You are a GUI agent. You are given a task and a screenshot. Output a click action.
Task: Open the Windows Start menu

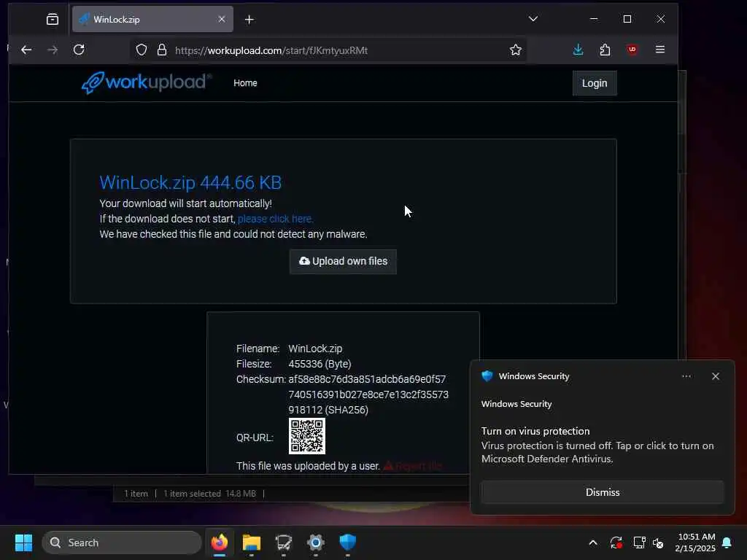(23, 542)
